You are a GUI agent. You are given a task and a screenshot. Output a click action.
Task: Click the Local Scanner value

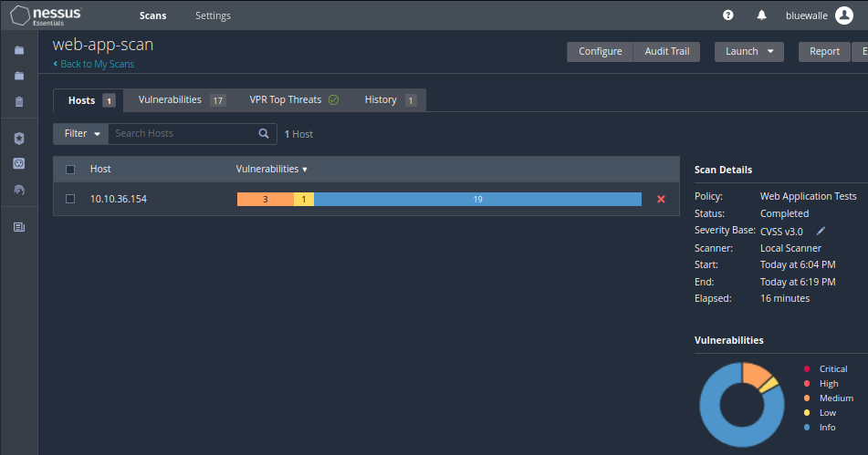pyautogui.click(x=790, y=248)
